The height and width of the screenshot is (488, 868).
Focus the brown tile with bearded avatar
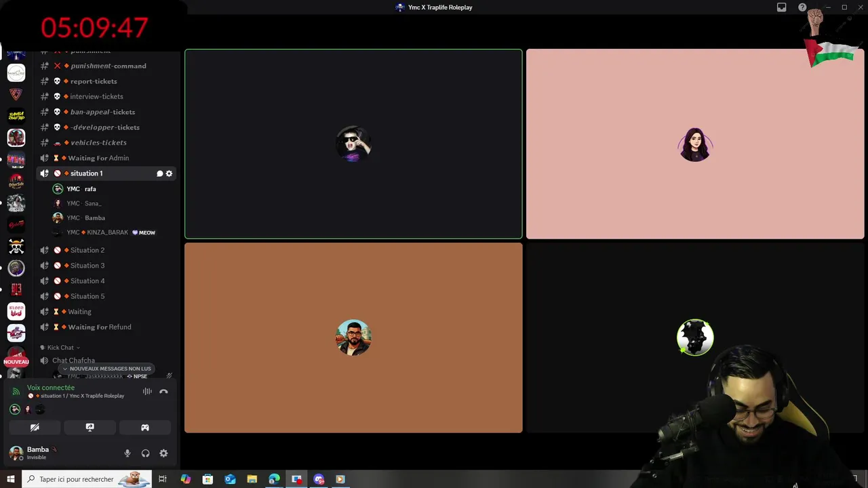pos(353,338)
